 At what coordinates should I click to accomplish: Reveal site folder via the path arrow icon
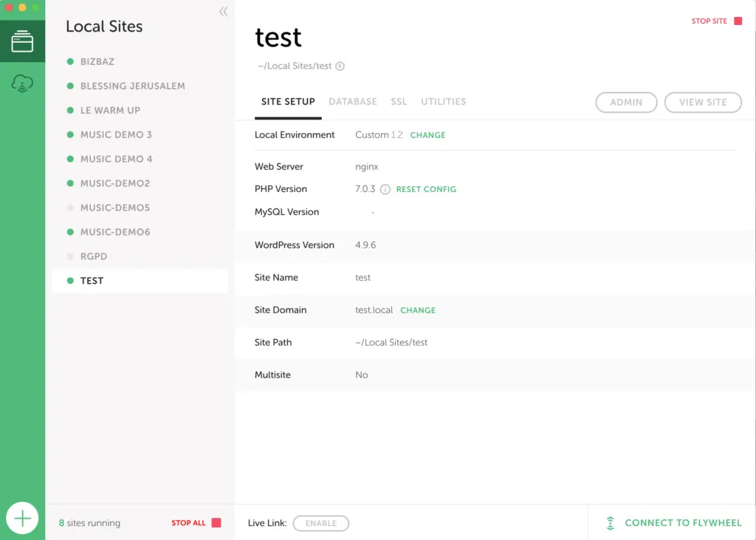click(340, 66)
